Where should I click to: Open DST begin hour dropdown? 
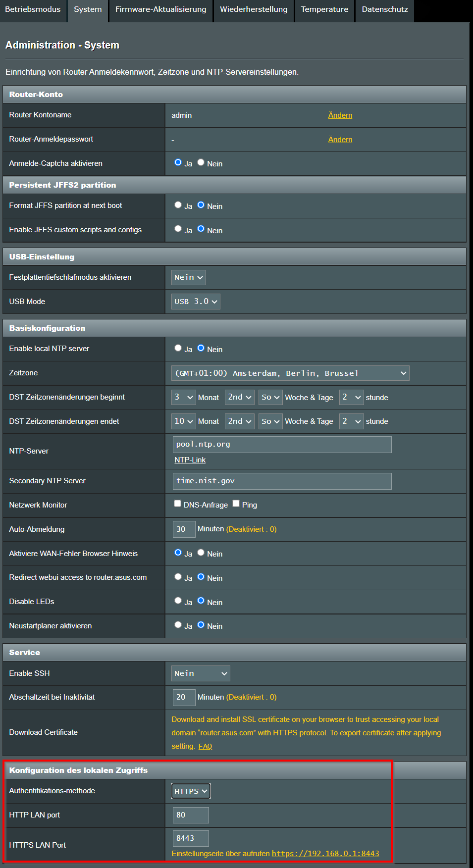tap(352, 397)
